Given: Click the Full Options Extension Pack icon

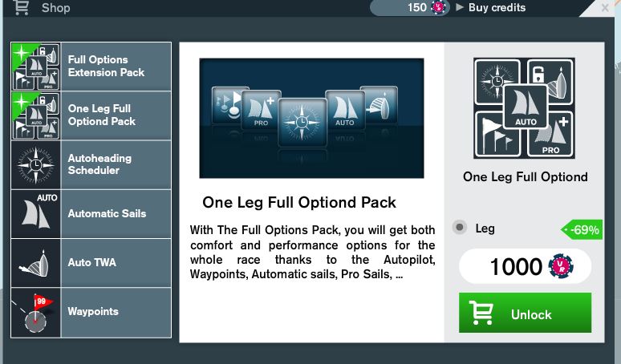Looking at the screenshot, I should tap(35, 67).
